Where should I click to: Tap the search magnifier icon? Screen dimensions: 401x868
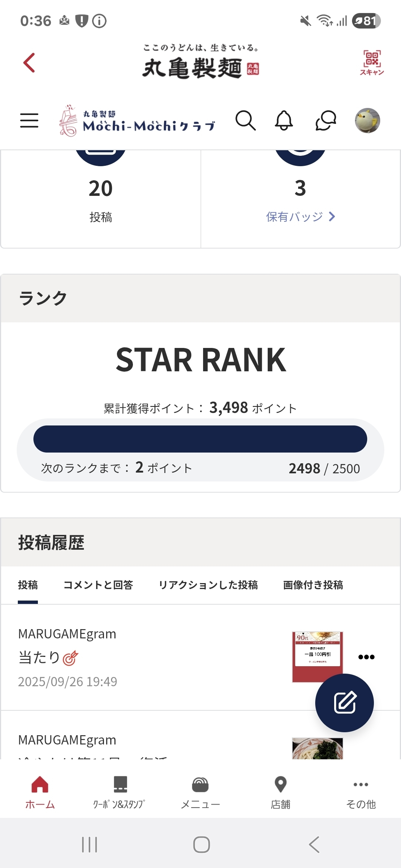[x=245, y=121]
